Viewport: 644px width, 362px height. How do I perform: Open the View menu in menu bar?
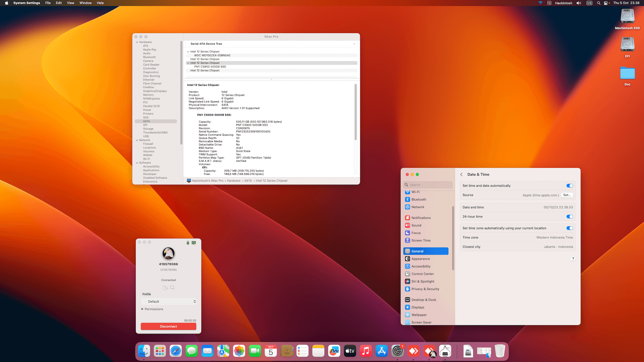coord(70,3)
